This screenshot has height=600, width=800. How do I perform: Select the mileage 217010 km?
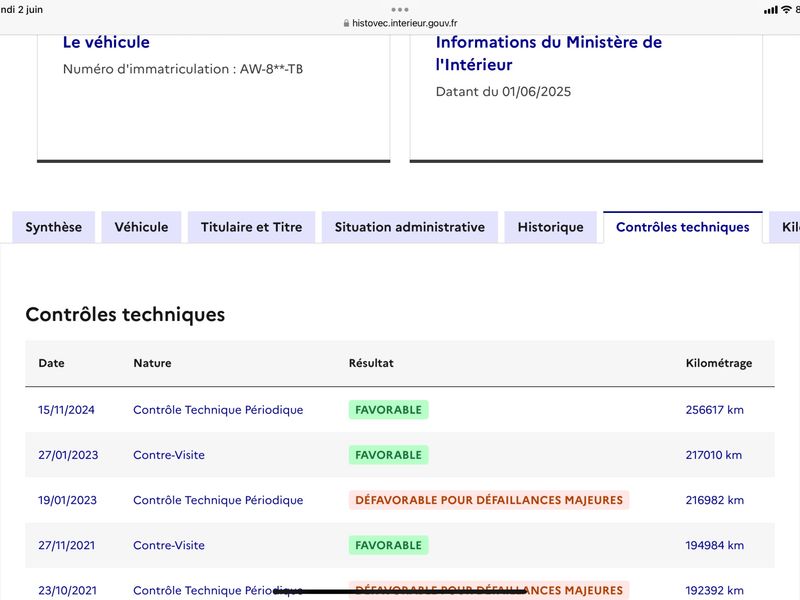click(x=714, y=455)
